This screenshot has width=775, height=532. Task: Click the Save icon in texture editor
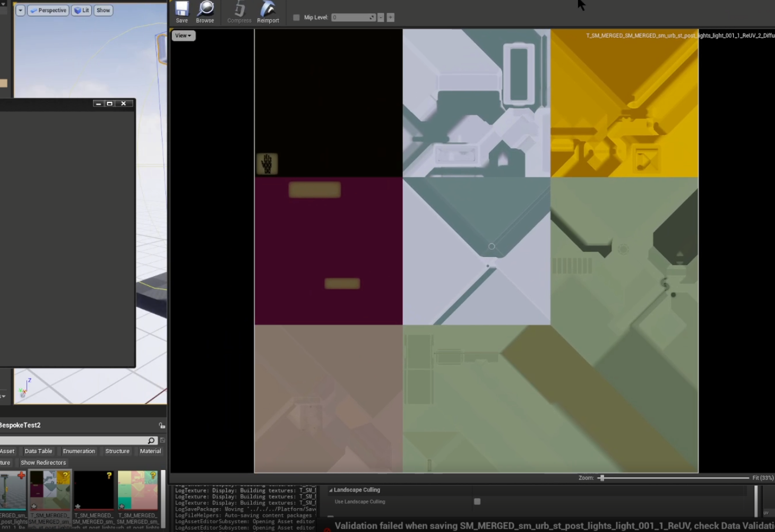[182, 12]
